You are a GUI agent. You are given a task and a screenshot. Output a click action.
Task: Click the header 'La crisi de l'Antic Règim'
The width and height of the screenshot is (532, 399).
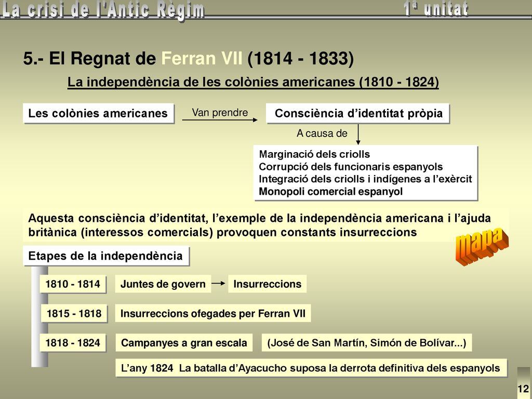point(102,9)
